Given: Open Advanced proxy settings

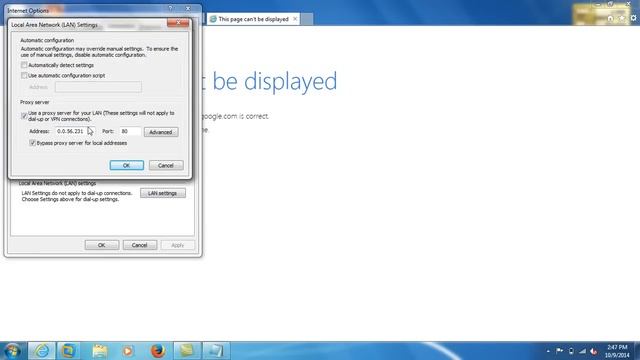Looking at the screenshot, I should point(161,132).
